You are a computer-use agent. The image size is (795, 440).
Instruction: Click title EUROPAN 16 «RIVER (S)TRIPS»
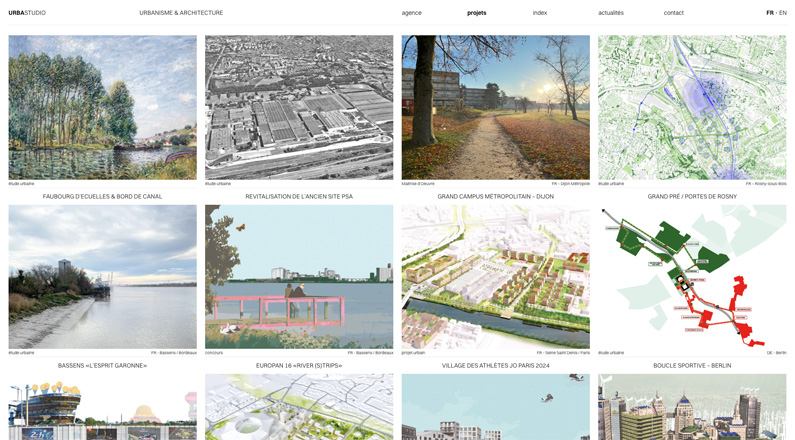click(x=299, y=365)
